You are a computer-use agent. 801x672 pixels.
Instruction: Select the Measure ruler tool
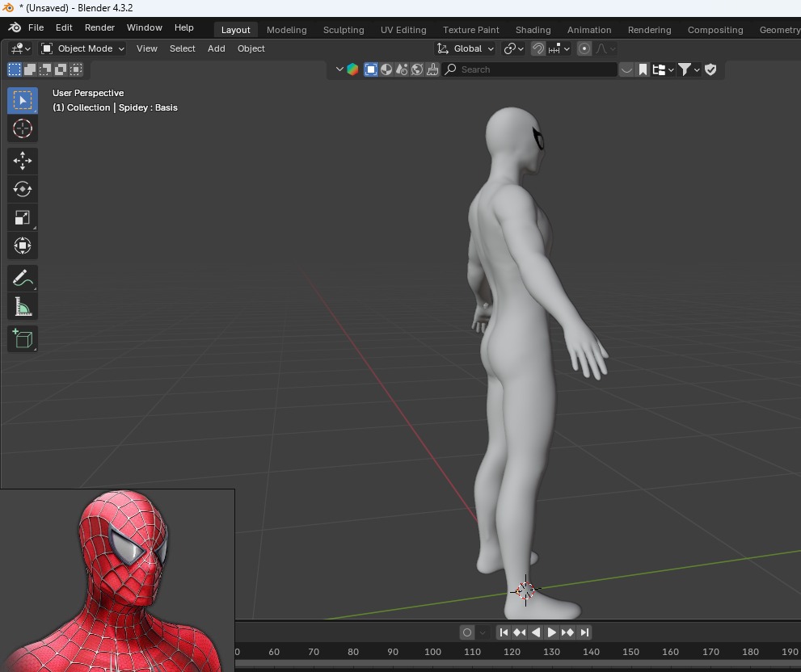pyautogui.click(x=22, y=306)
